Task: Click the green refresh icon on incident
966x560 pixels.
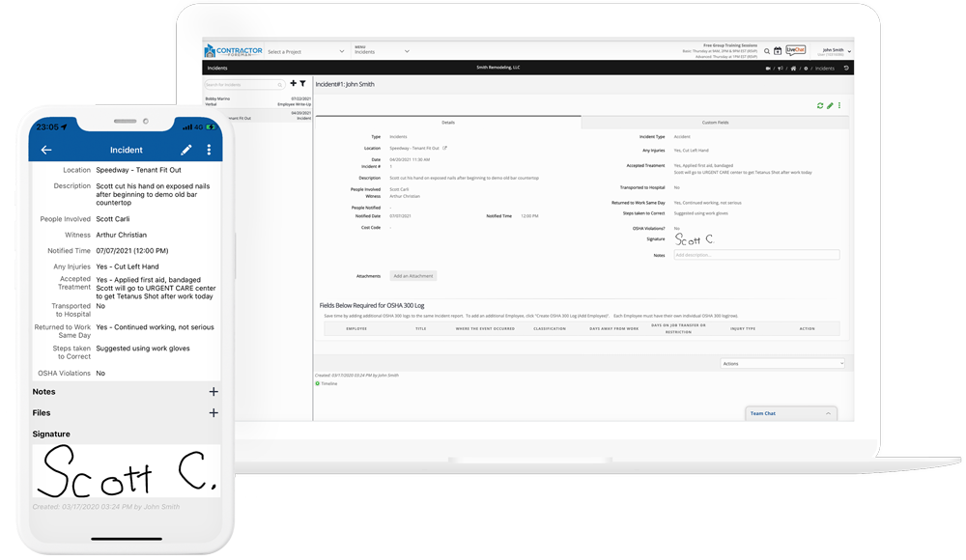Action: (820, 106)
